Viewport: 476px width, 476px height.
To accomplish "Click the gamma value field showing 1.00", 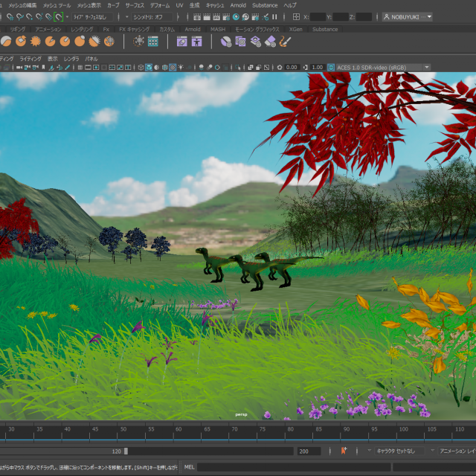I will point(318,68).
